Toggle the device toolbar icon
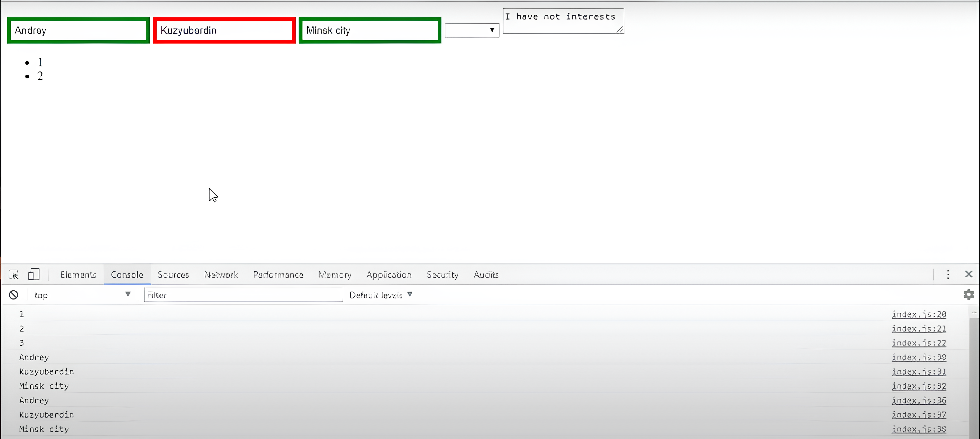This screenshot has width=980, height=439. click(34, 274)
